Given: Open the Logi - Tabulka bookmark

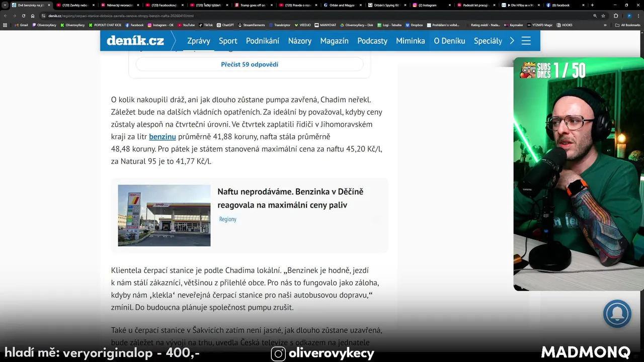Looking at the screenshot, I should [389, 25].
